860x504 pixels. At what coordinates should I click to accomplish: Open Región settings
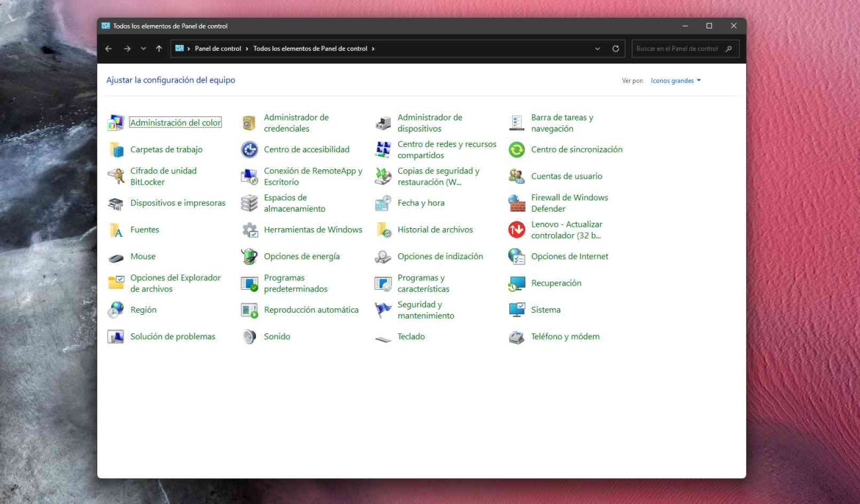[143, 310]
